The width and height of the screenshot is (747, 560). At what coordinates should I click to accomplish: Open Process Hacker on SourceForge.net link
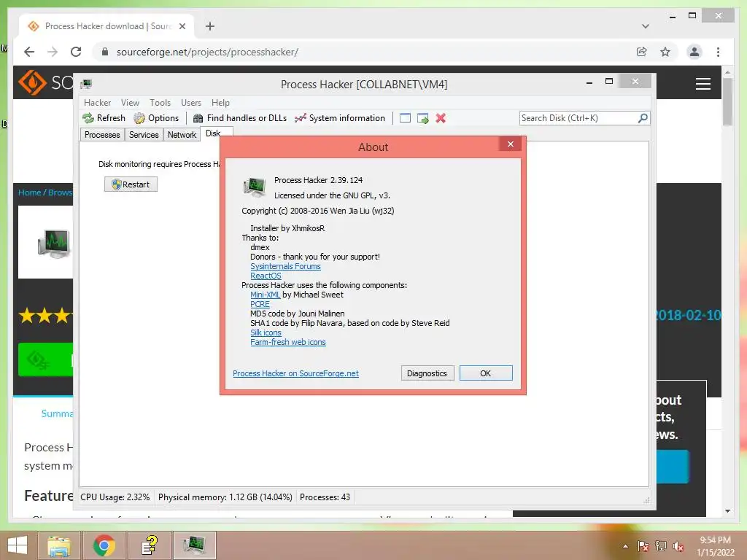pyautogui.click(x=296, y=374)
